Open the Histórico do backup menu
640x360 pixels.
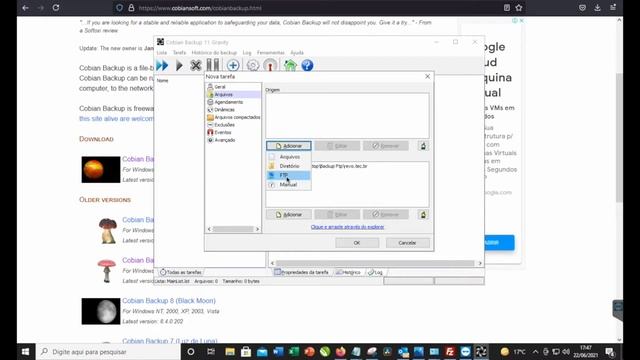[x=214, y=53]
